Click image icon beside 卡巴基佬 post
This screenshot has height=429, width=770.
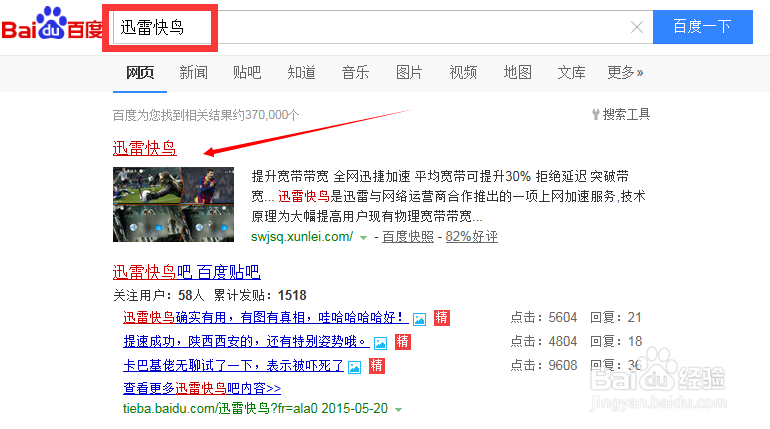pyautogui.click(x=355, y=367)
